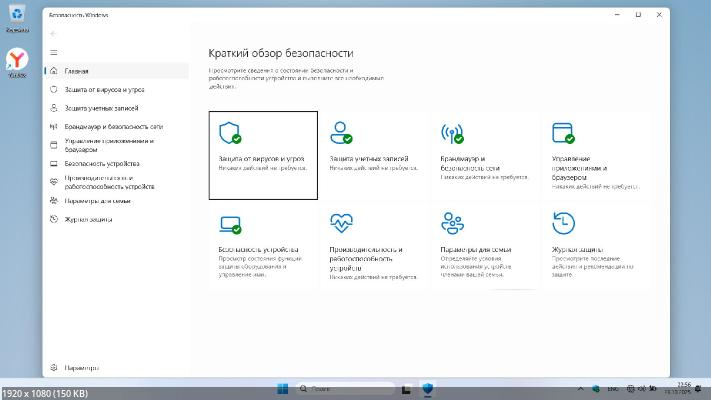The width and height of the screenshot is (711, 400).
Task: Open the firewall and network security tile
Action: (x=452, y=133)
